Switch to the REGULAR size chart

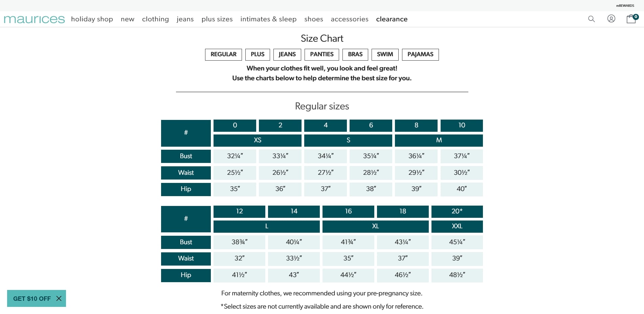pyautogui.click(x=223, y=55)
